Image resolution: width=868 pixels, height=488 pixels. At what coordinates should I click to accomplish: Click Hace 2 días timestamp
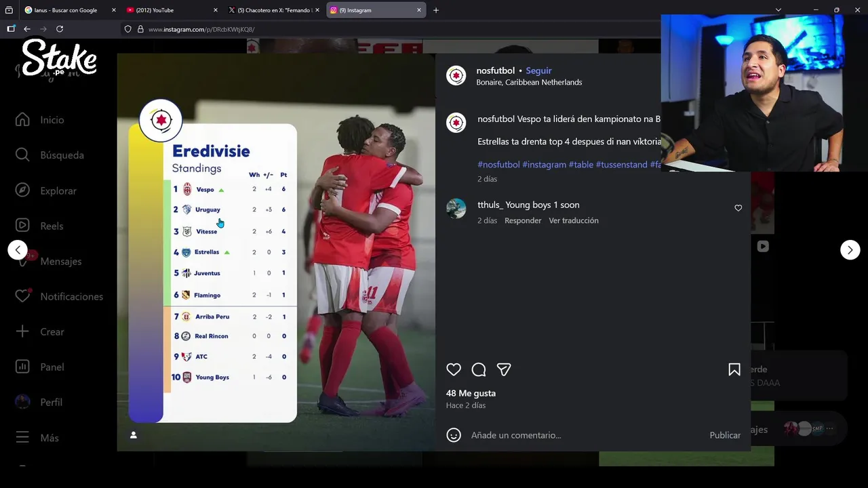pyautogui.click(x=466, y=405)
